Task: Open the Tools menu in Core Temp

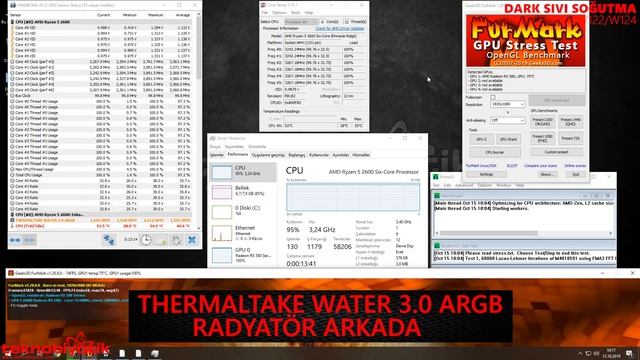Action: (296, 13)
